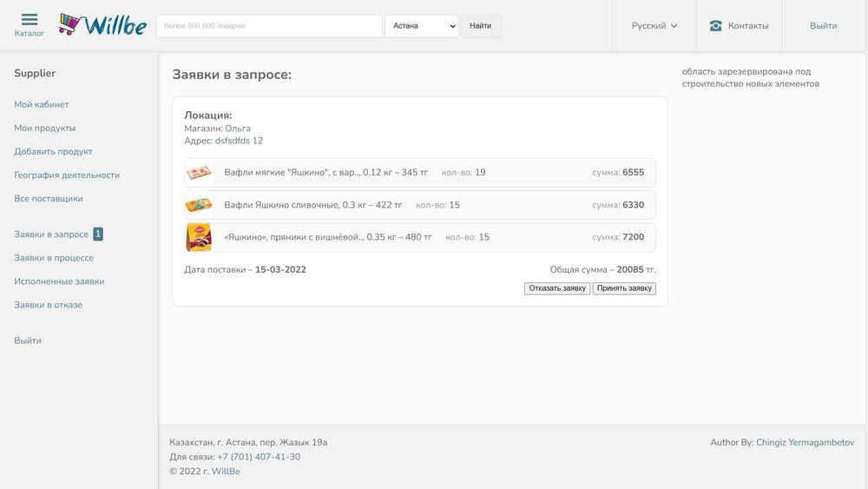Screen dimensions: 868x489
Task: Open Исполненные заявки section
Action: click(59, 281)
